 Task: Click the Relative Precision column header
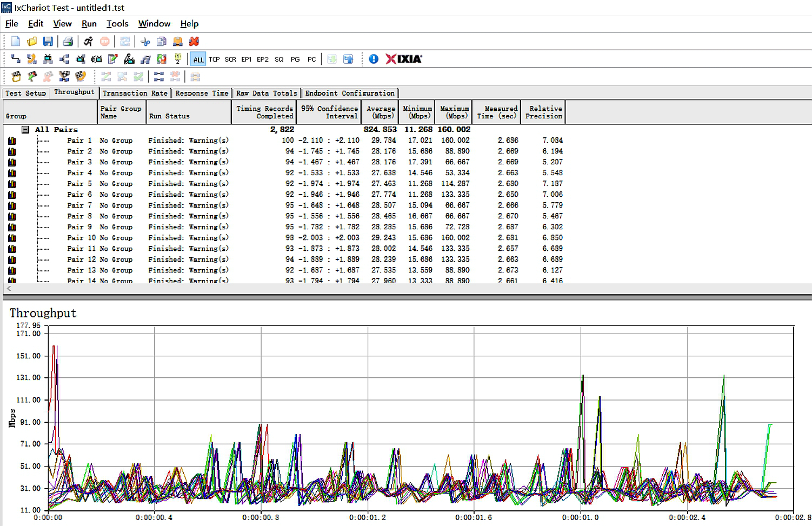tap(544, 112)
